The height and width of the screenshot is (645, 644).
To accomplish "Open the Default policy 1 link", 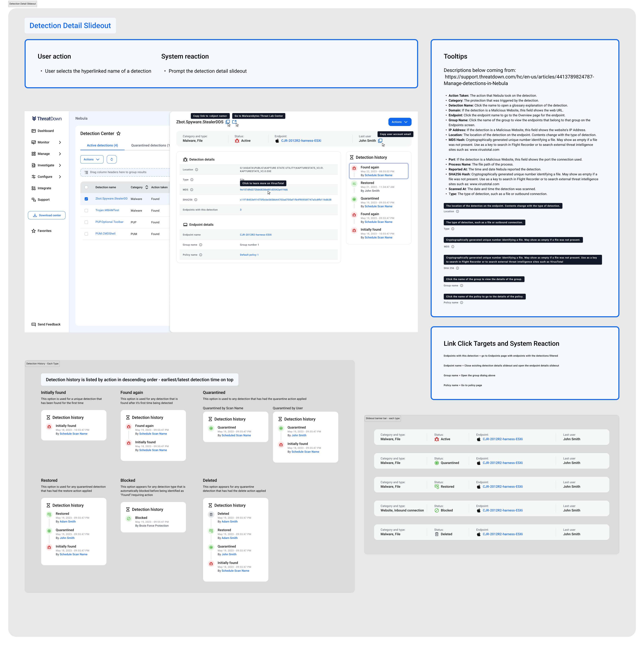I will (249, 255).
